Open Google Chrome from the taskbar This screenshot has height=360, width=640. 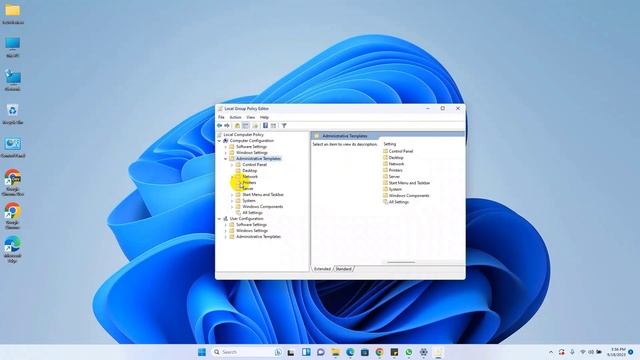(380, 352)
